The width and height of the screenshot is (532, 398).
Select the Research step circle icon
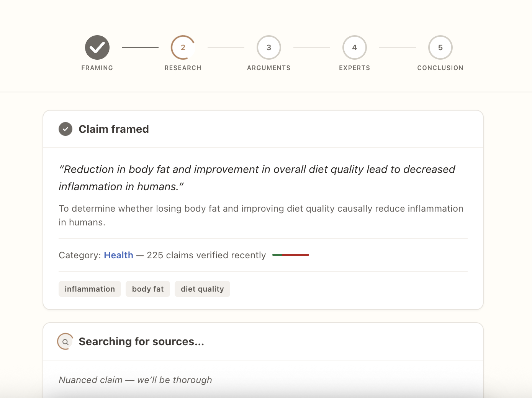pos(183,47)
